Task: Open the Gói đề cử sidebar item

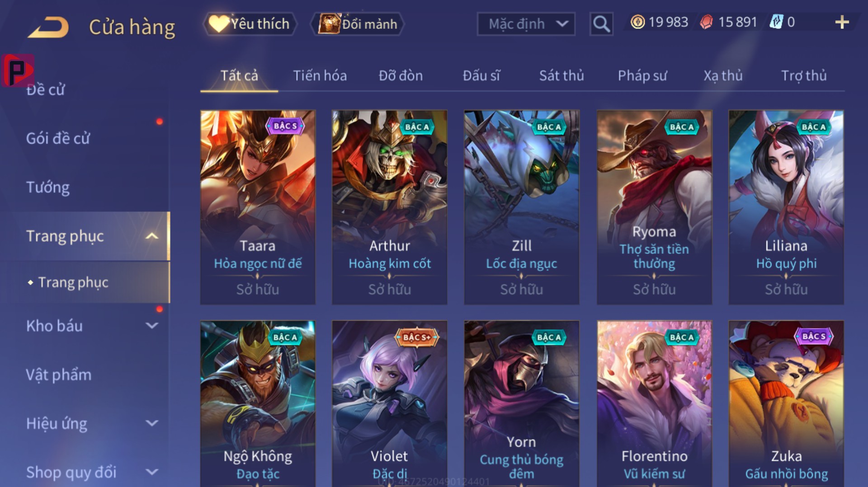Action: pyautogui.click(x=58, y=138)
